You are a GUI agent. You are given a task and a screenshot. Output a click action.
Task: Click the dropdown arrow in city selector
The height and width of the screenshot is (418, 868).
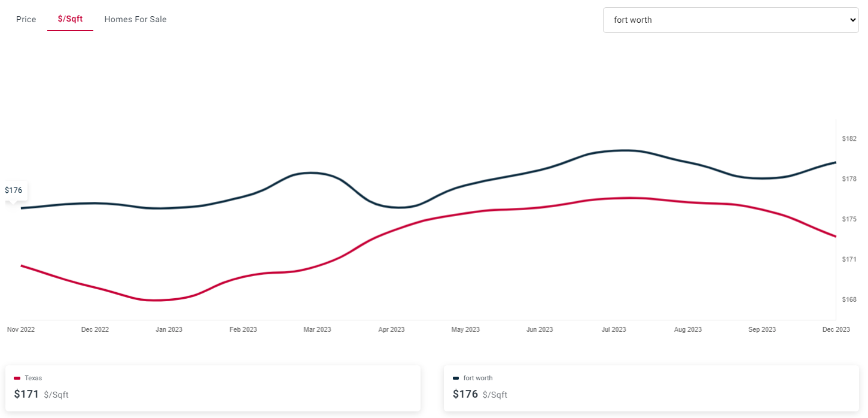[x=852, y=20]
